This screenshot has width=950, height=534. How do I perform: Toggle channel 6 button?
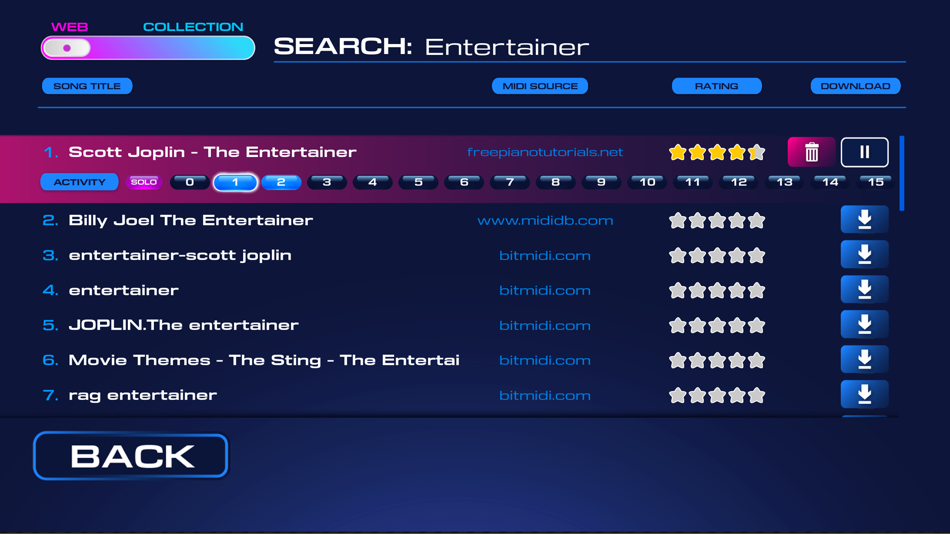point(464,182)
